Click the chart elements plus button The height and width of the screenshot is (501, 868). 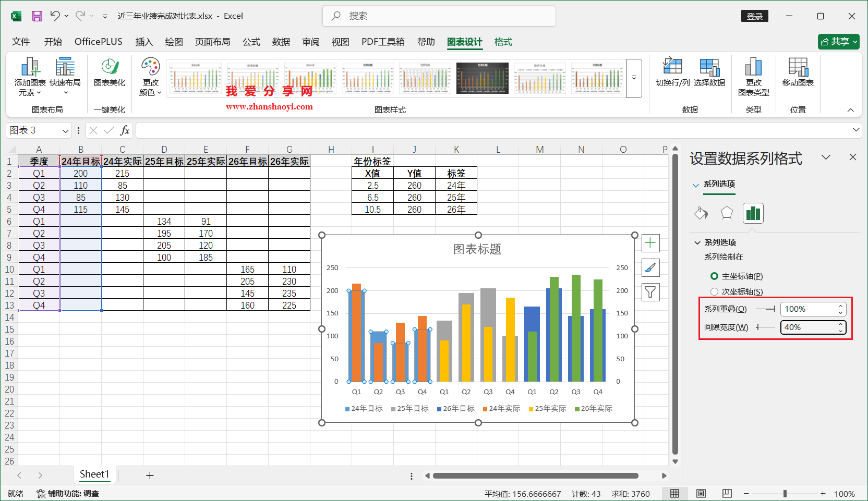(650, 243)
